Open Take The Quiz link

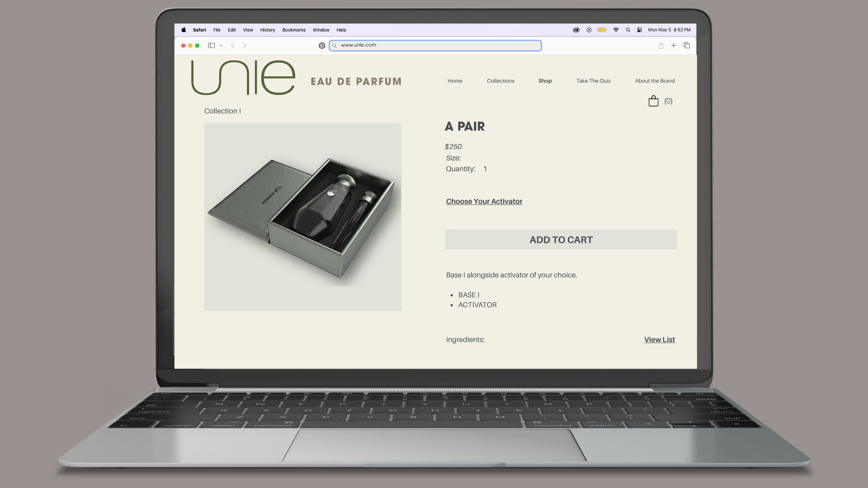[x=594, y=81]
